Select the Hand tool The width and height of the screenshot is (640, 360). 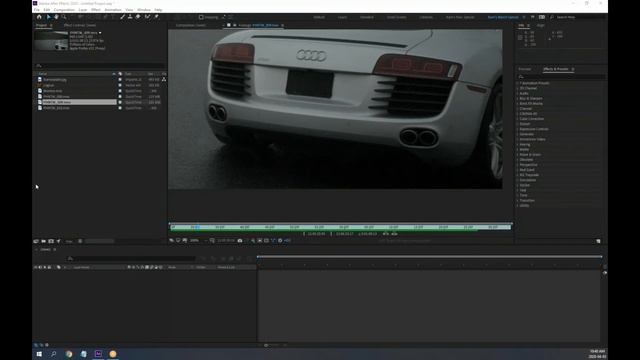56,17
